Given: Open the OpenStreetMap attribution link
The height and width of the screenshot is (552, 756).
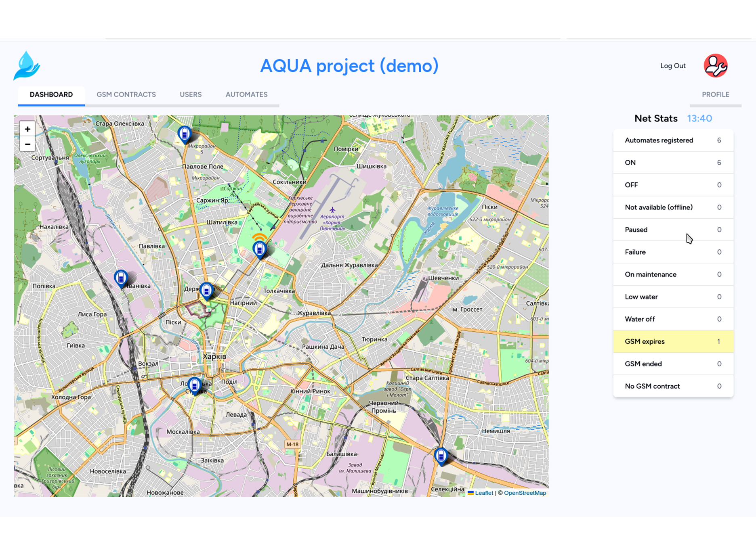Looking at the screenshot, I should point(525,493).
